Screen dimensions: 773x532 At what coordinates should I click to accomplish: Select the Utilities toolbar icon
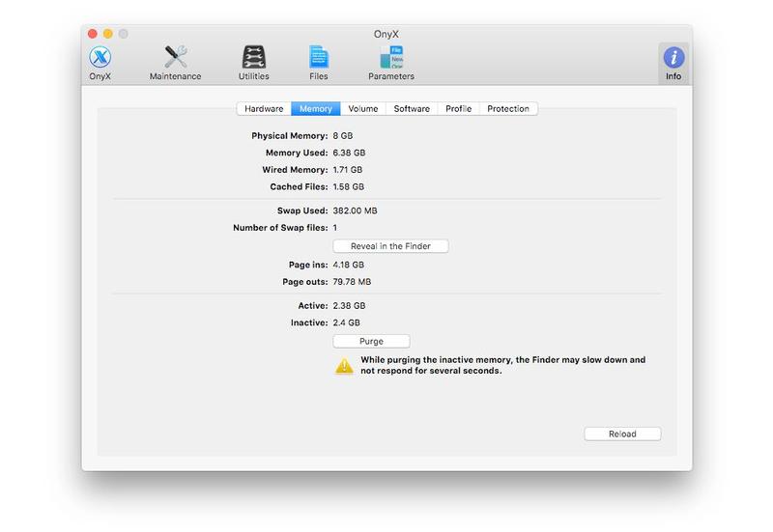254,63
